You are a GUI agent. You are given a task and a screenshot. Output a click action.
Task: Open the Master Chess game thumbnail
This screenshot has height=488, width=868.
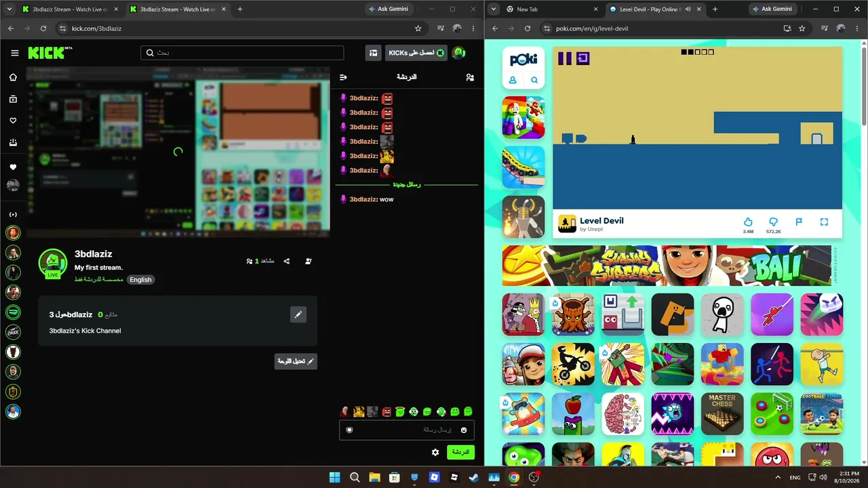722,413
